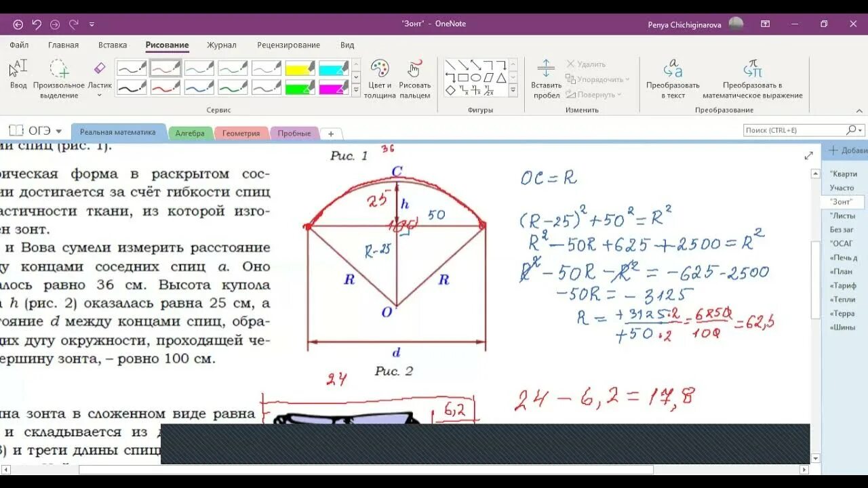Click the Удалить delete button
Image resolution: width=868 pixels, height=488 pixels.
tap(586, 64)
